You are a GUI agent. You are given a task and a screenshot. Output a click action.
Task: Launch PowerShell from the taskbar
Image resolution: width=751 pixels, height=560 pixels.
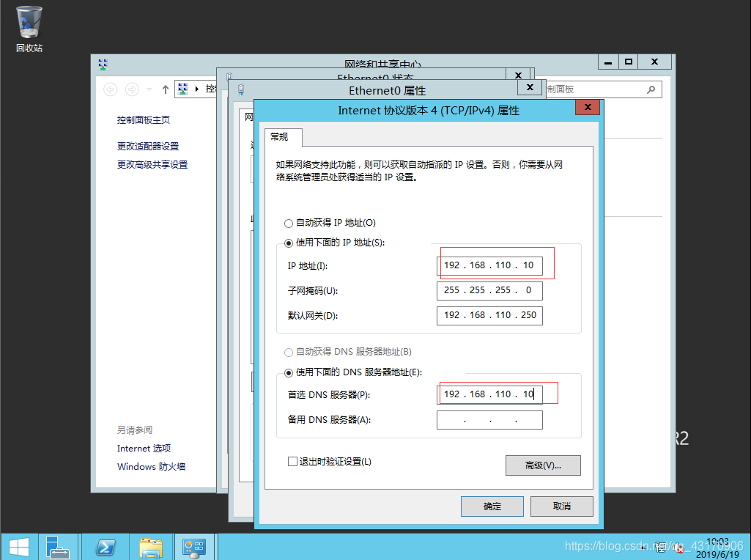click(x=106, y=547)
